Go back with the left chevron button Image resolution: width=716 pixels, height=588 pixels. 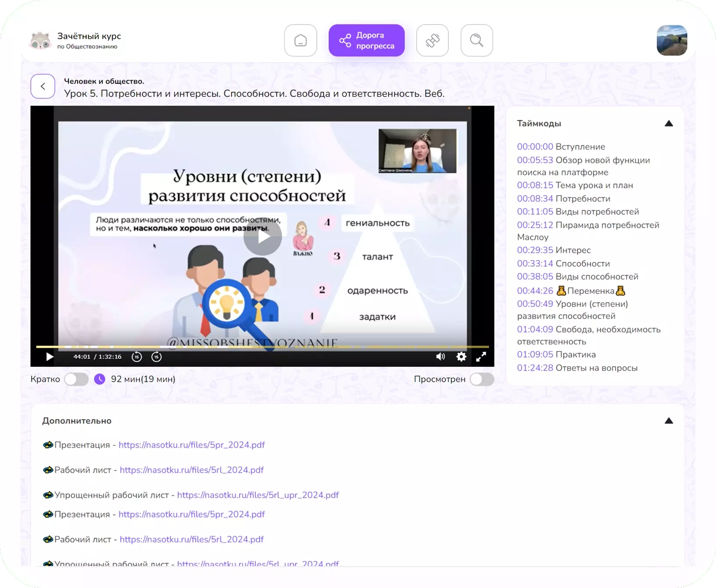click(x=43, y=86)
